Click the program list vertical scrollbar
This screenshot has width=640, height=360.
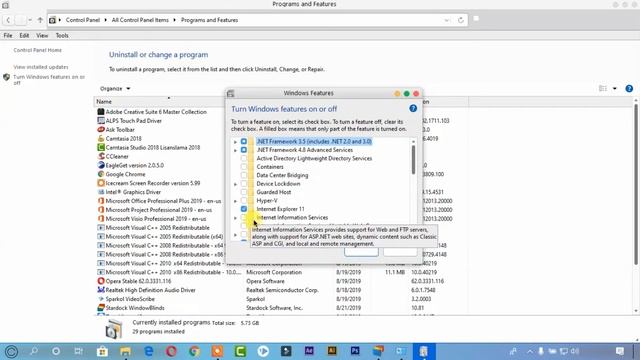[636, 184]
